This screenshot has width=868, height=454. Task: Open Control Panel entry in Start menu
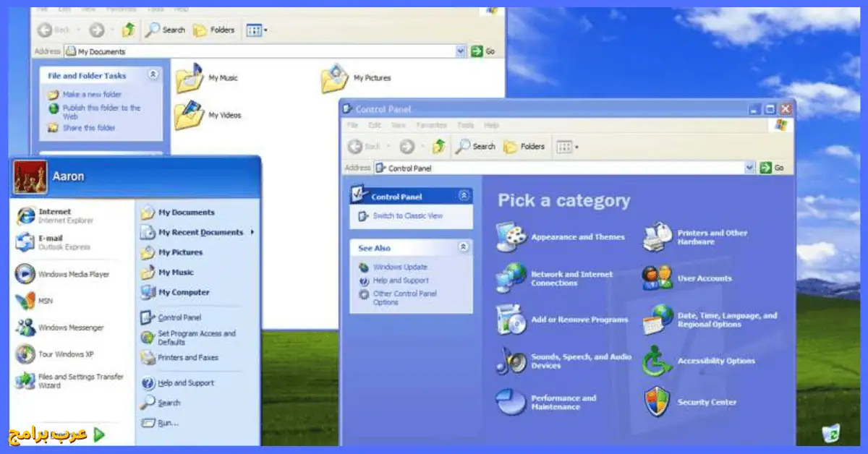pos(171,317)
